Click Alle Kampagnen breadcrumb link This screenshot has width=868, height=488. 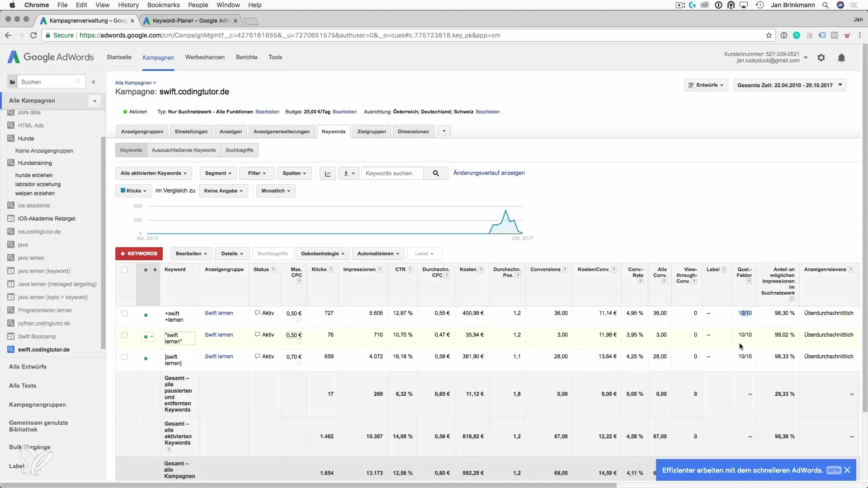point(133,83)
